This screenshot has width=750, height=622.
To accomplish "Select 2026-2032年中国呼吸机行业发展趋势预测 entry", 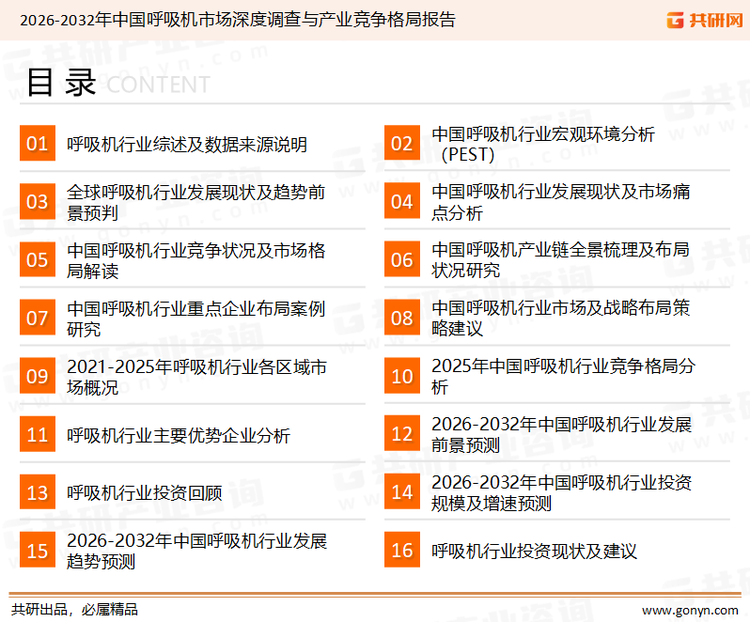I will click(x=197, y=551).
